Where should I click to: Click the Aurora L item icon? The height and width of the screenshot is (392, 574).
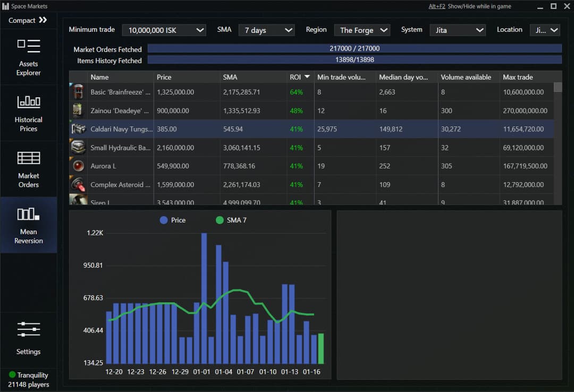[x=78, y=166]
